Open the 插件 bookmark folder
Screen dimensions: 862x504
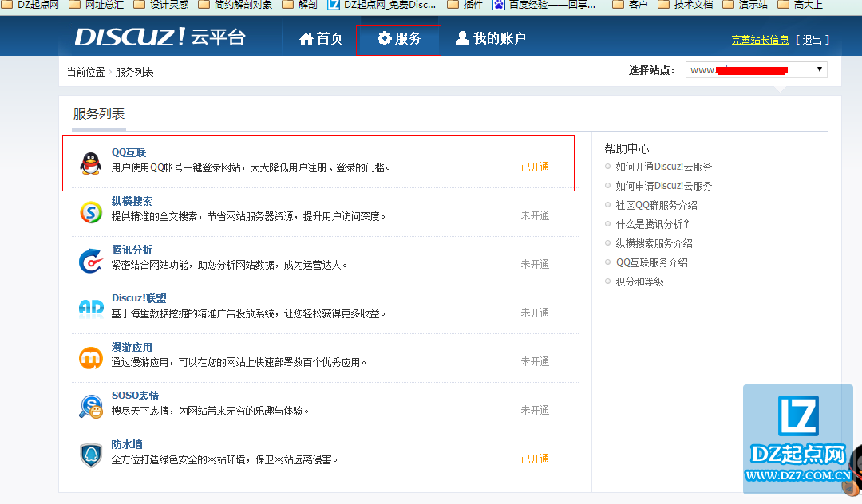click(465, 5)
